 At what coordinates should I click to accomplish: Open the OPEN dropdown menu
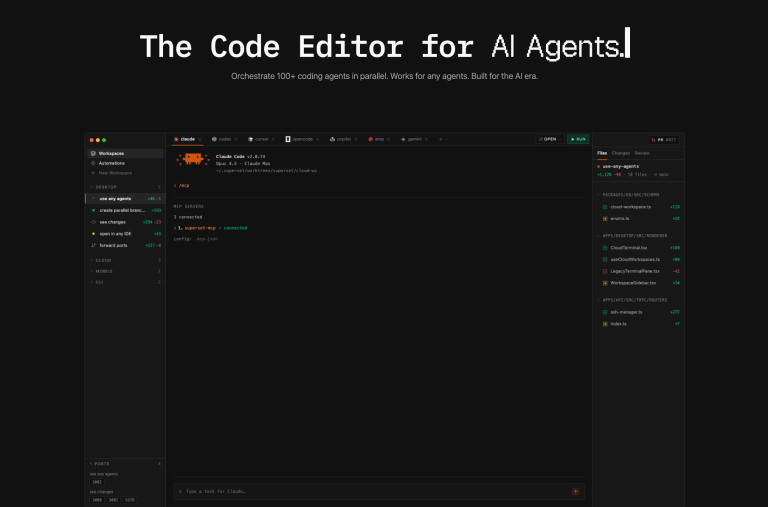[x=550, y=139]
